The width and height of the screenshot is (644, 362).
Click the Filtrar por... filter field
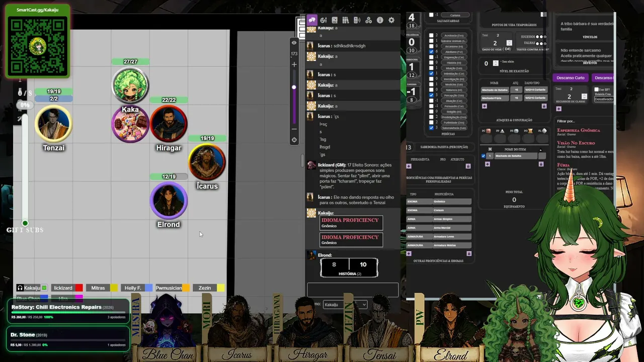click(x=584, y=121)
